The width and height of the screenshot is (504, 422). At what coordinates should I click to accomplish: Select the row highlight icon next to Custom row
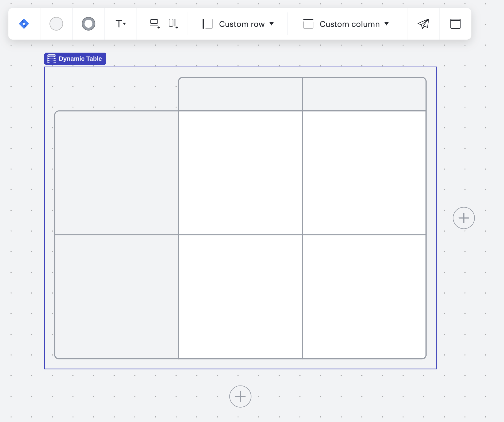click(207, 24)
